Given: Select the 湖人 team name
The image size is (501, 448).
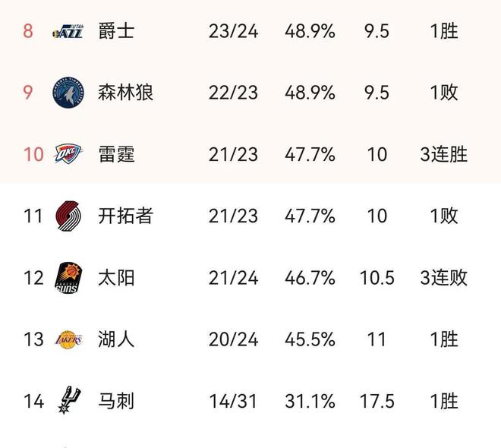Looking at the screenshot, I should coord(116,339).
